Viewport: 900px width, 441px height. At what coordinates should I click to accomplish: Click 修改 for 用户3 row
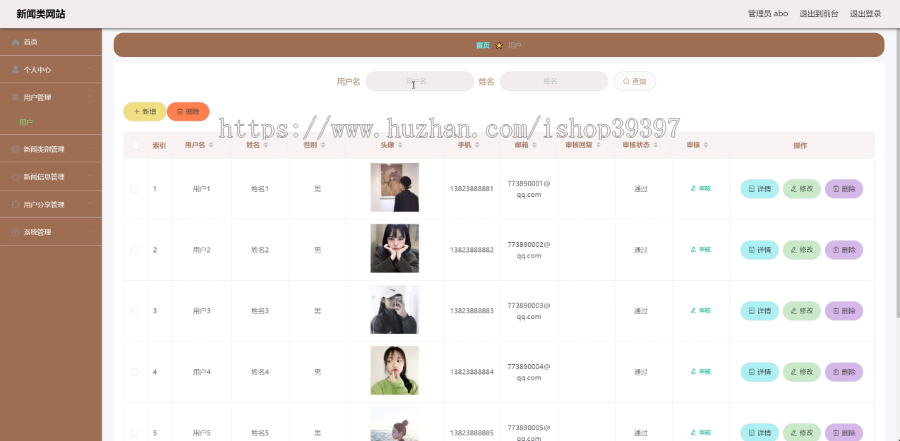[x=802, y=311]
